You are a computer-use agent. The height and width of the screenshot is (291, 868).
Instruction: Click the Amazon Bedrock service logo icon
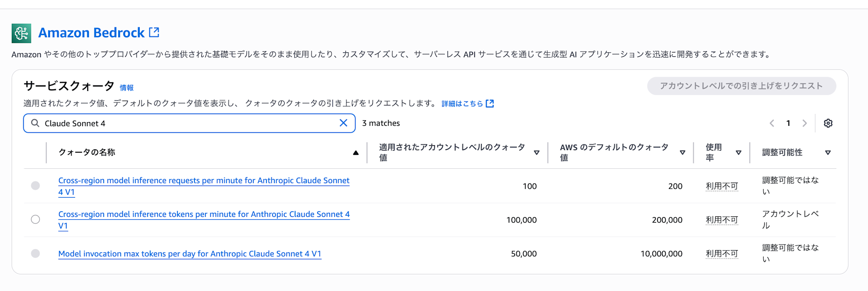[x=21, y=33]
